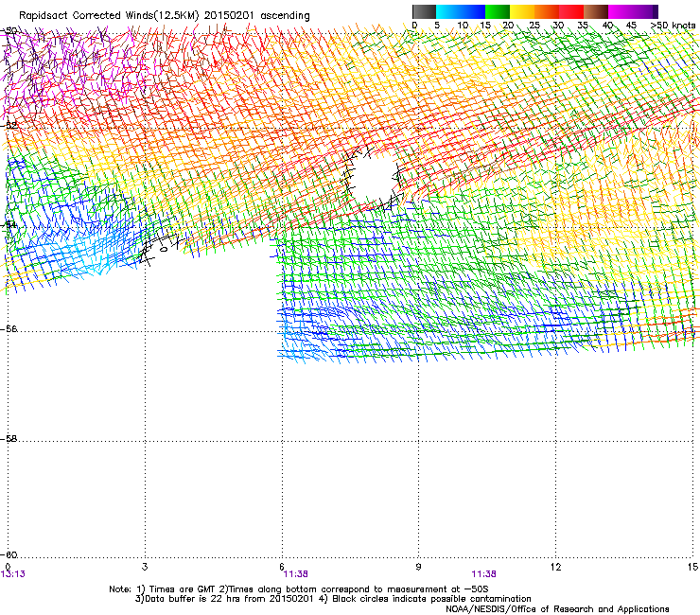Click the "-60" latitude axis label
This screenshot has height=615, width=700.
[9, 554]
